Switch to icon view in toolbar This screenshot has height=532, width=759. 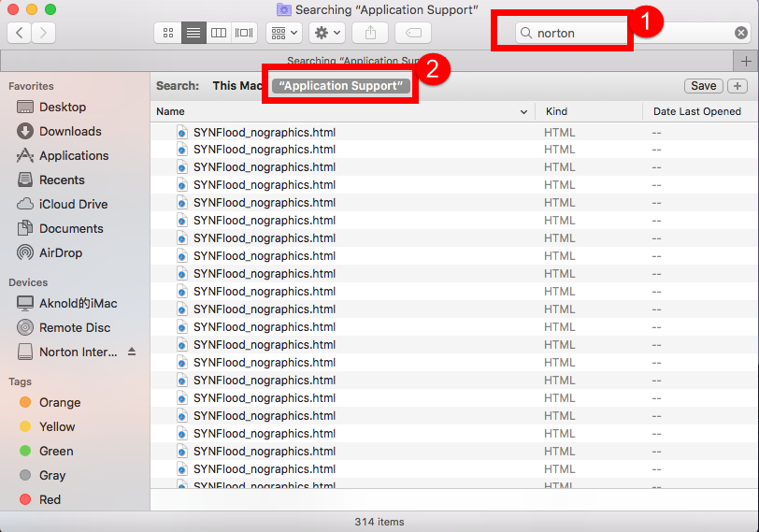(x=168, y=33)
